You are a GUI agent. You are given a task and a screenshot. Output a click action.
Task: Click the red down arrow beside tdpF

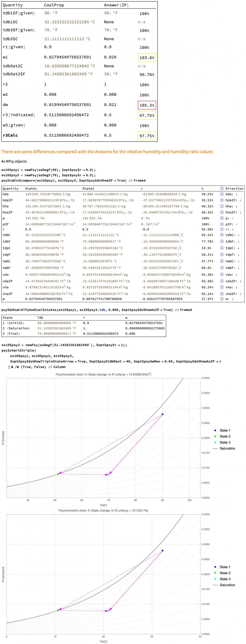point(238,254)
